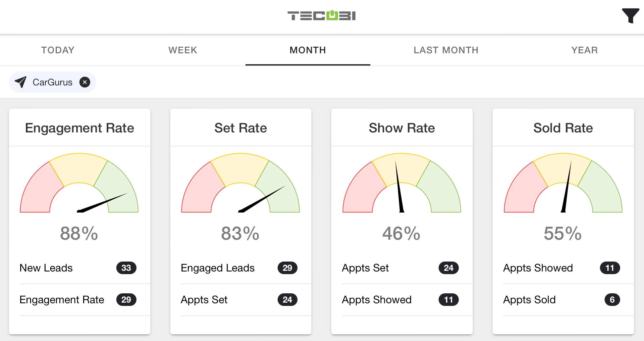This screenshot has width=644, height=341.
Task: Select the Week tab
Action: pos(183,50)
